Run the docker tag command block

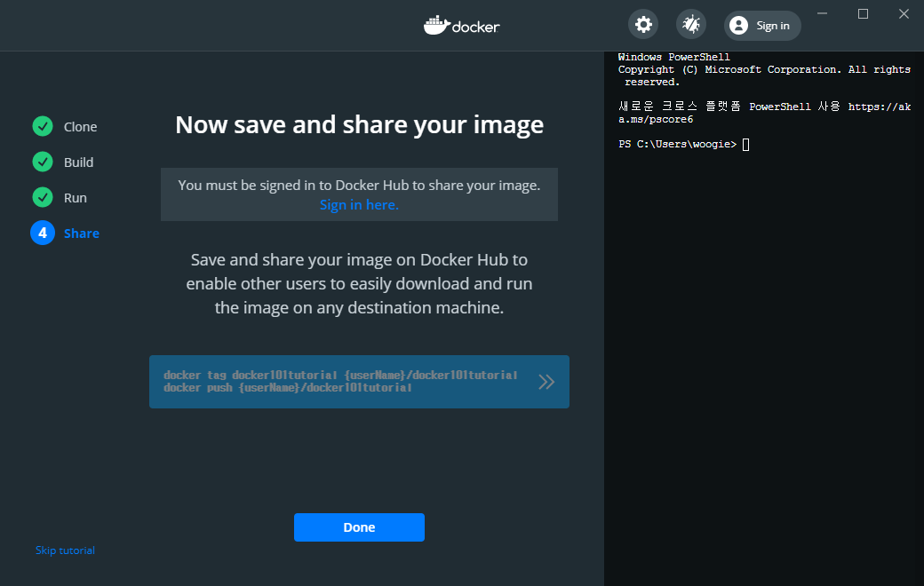pos(359,382)
